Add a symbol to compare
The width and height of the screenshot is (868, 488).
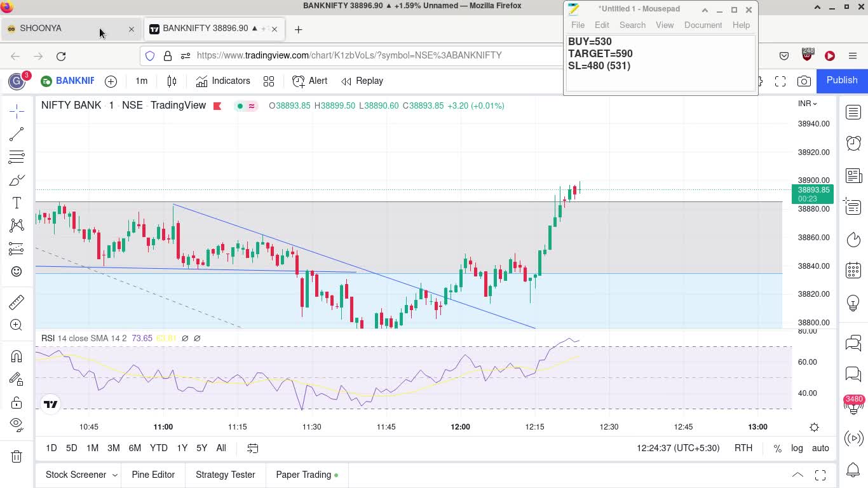[x=111, y=81]
